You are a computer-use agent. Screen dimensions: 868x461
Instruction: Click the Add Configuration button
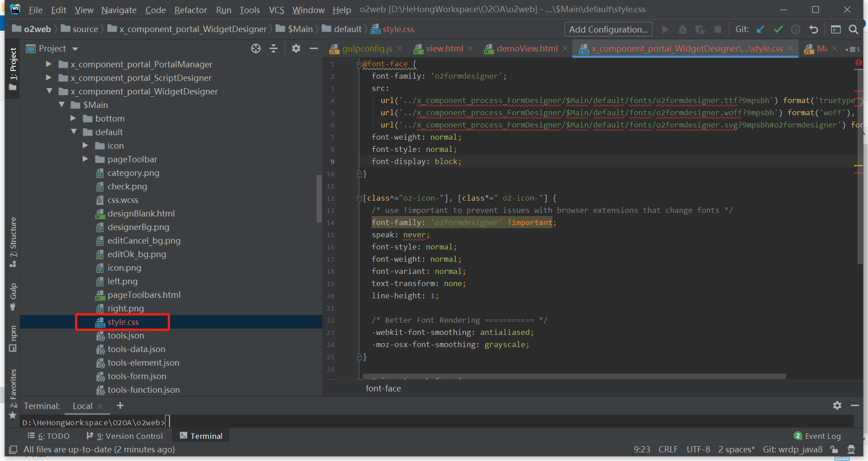tap(608, 29)
